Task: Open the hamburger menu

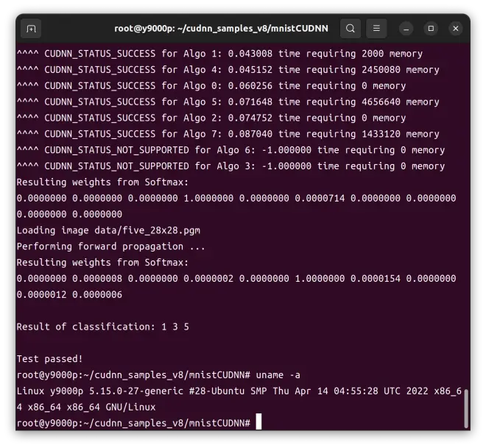Action: point(376,29)
